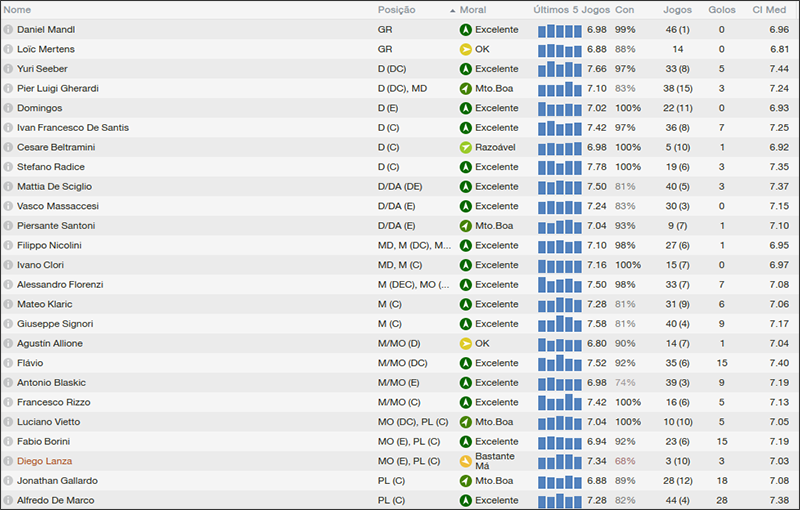The image size is (800, 510).
Task: Click Cesare Beltramini's Razoável morale icon
Action: 465,147
